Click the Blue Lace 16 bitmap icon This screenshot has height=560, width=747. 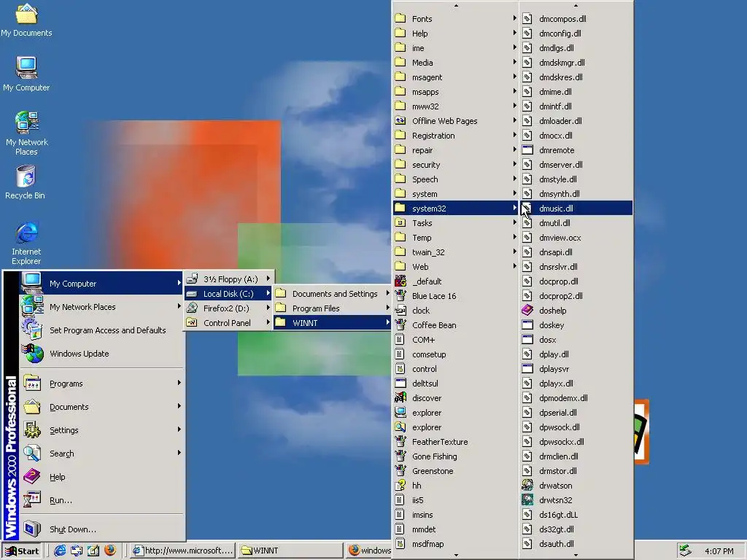tap(400, 296)
